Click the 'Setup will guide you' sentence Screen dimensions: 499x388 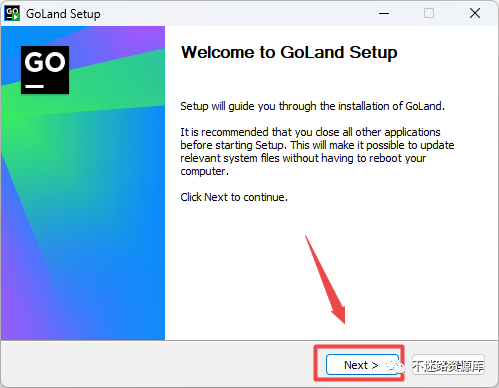(312, 106)
